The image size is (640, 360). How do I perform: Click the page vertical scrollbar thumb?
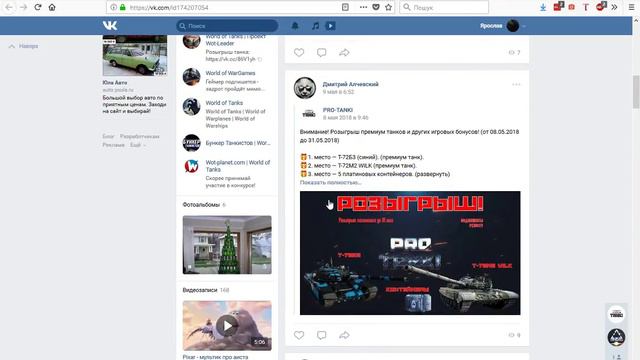pos(636,92)
